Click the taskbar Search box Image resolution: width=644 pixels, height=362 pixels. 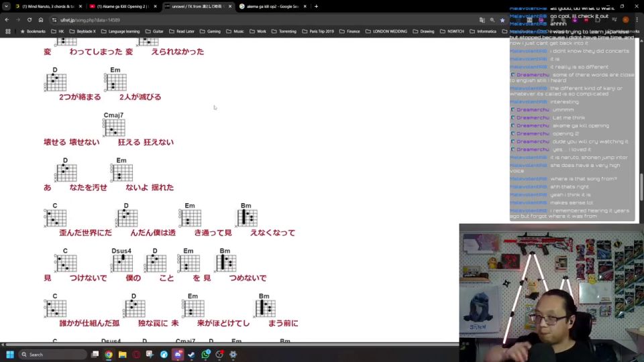click(52, 355)
